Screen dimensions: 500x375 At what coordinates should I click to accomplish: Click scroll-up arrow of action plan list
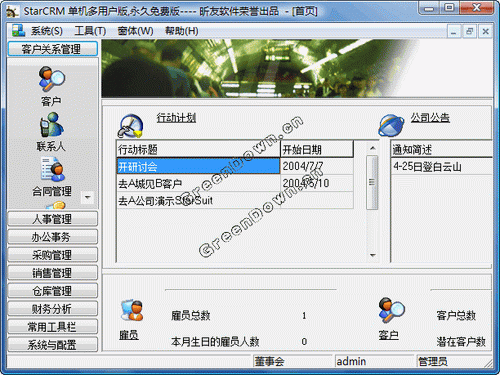[372, 148]
